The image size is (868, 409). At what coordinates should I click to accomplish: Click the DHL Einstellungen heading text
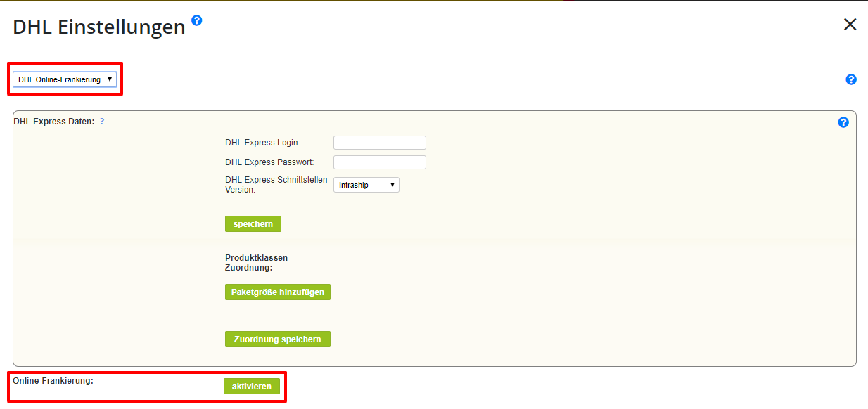(x=99, y=27)
